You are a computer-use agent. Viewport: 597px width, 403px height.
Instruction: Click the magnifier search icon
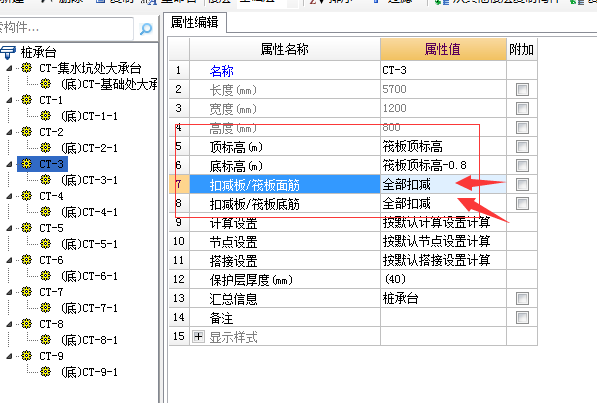click(146, 29)
